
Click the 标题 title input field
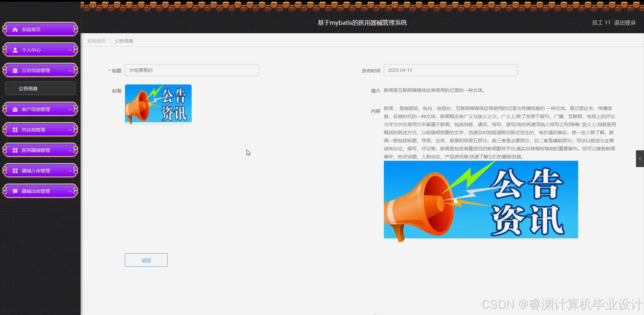[192, 70]
